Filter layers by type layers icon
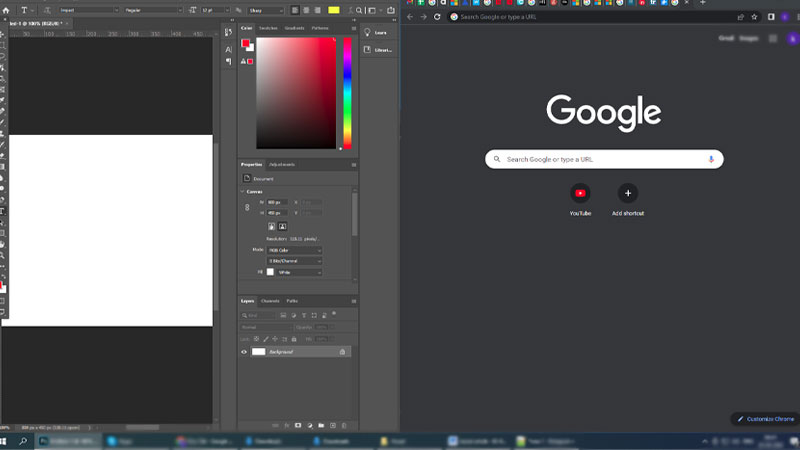This screenshot has height=450, width=800. tap(304, 315)
